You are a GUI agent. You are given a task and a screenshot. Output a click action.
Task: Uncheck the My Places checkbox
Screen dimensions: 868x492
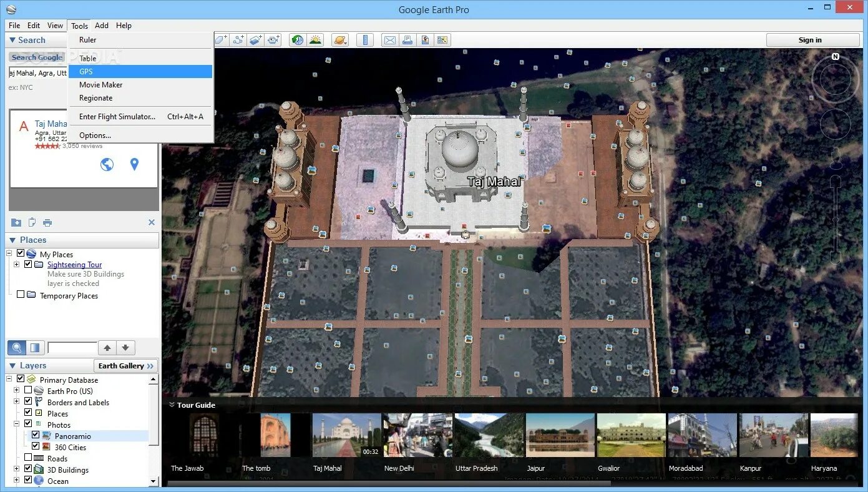click(21, 253)
